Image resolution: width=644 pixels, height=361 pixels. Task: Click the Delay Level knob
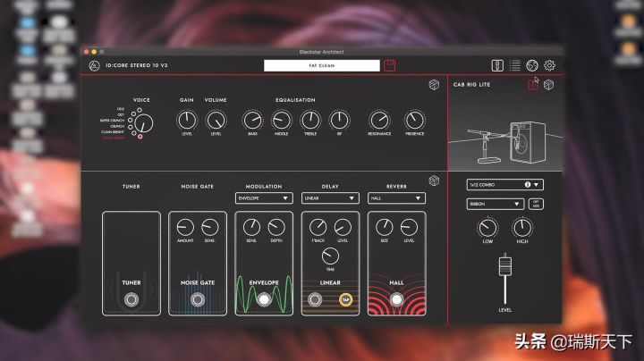point(343,227)
